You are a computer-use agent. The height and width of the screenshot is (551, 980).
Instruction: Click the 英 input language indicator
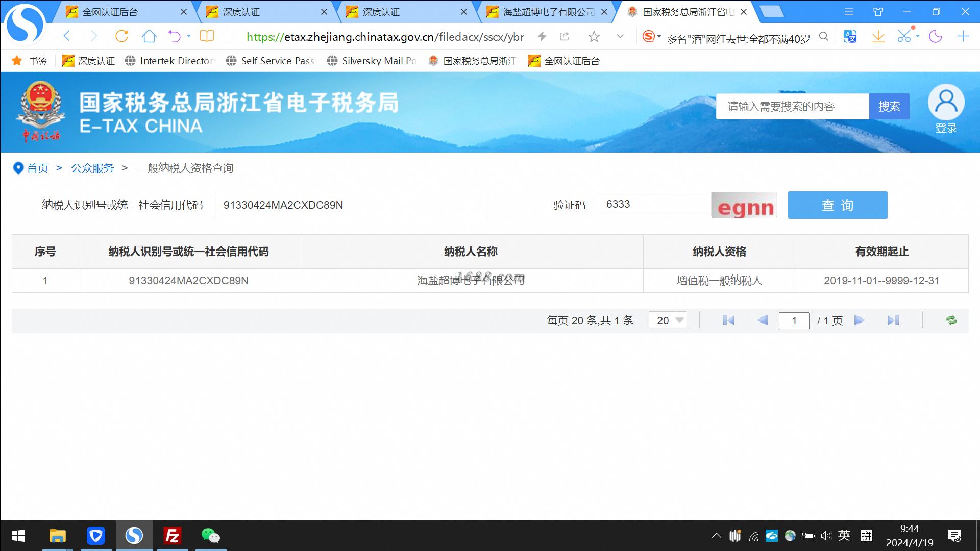(844, 535)
